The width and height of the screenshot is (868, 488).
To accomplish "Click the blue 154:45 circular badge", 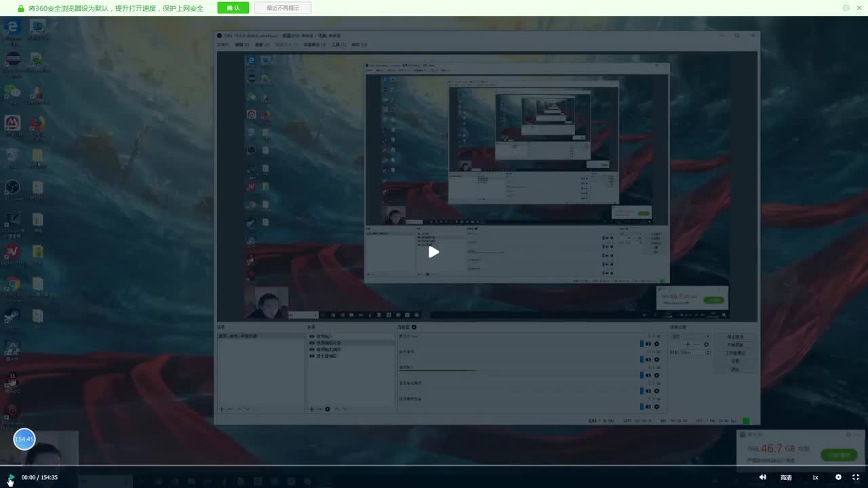I will [x=24, y=439].
